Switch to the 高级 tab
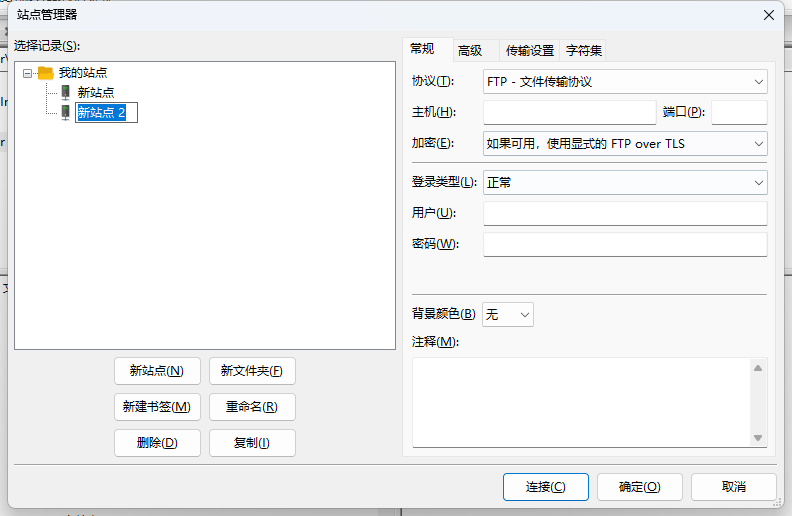792x516 pixels. (470, 50)
